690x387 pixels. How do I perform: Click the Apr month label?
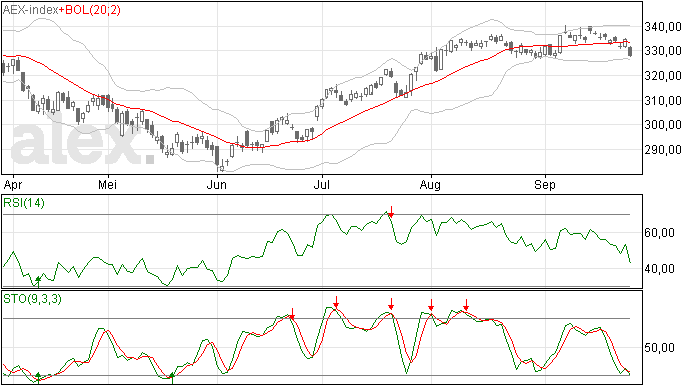click(x=12, y=185)
